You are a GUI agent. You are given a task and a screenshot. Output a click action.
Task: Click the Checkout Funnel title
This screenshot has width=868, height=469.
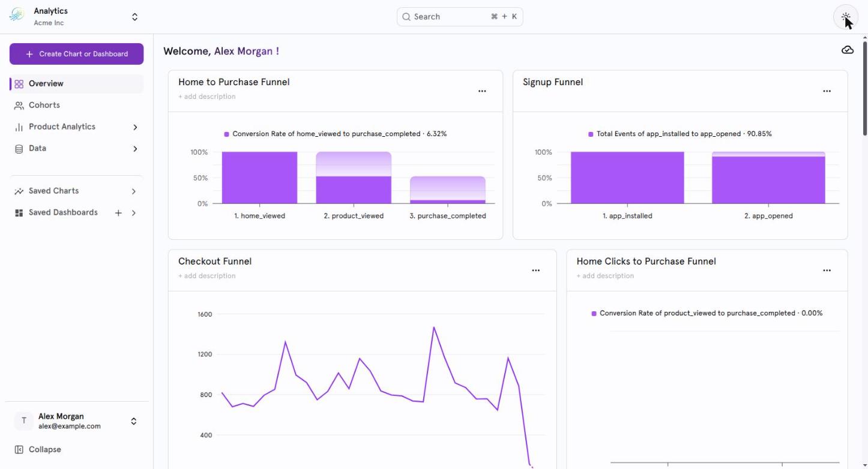click(215, 261)
